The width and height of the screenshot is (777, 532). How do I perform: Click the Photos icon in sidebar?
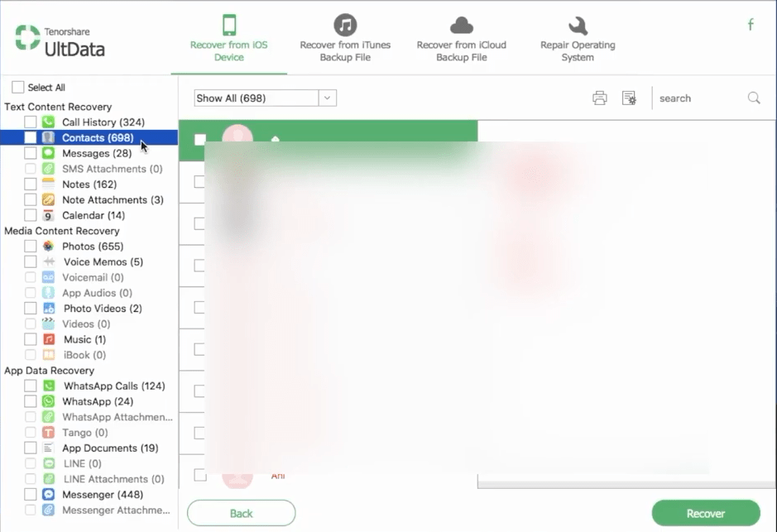click(x=49, y=247)
